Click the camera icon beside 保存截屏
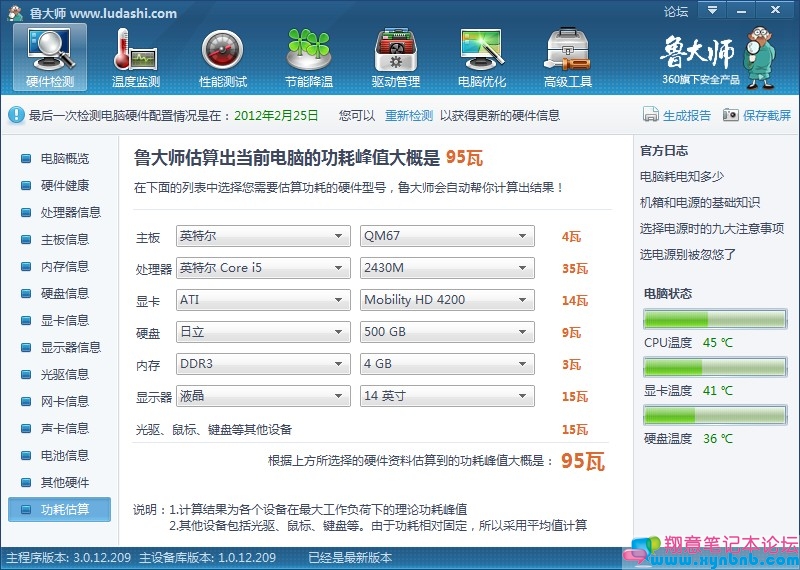This screenshot has width=800, height=570. click(731, 115)
